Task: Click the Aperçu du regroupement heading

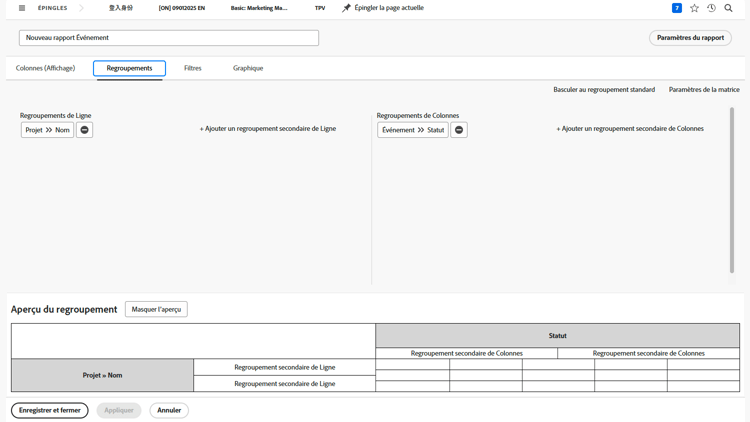Action: coord(64,310)
